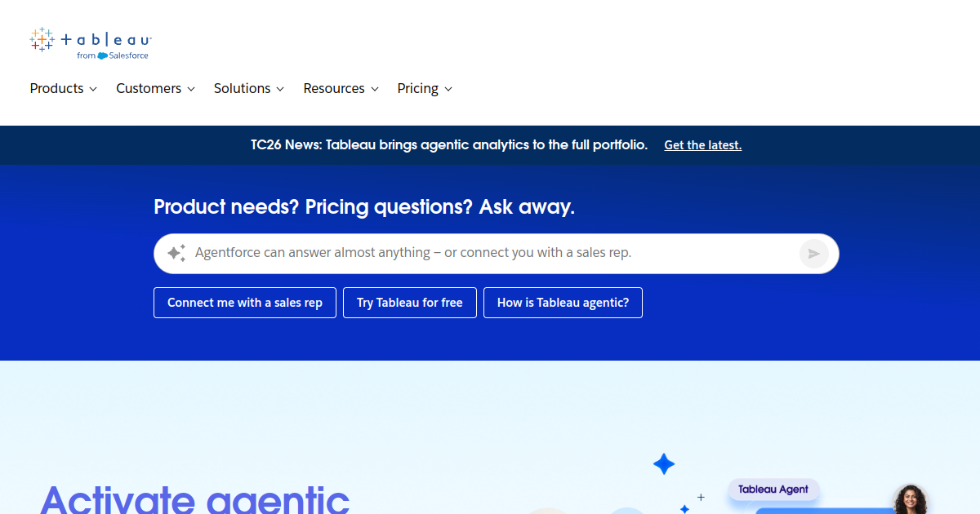The image size is (980, 514).
Task: Click 'Try Tableau for free' button
Action: [410, 303]
